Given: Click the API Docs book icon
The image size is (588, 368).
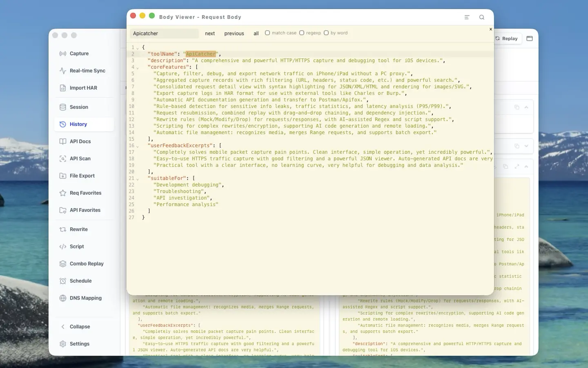Looking at the screenshot, I should pyautogui.click(x=63, y=141).
